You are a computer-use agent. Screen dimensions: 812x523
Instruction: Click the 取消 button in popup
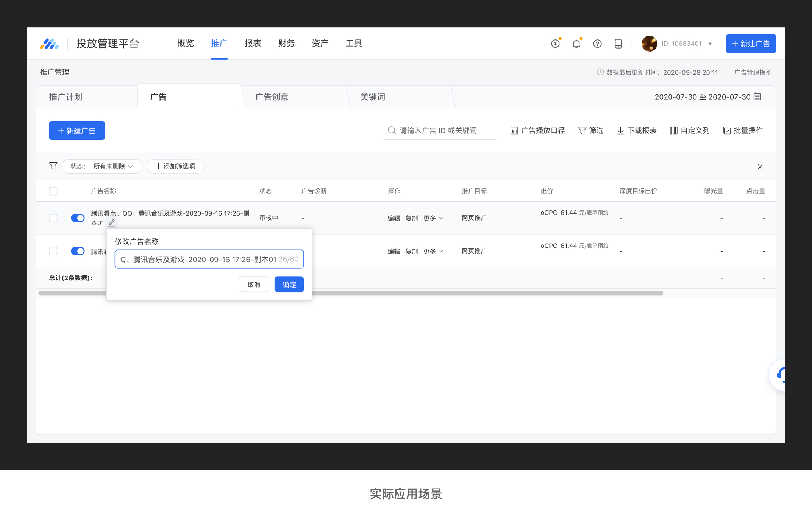coord(254,285)
